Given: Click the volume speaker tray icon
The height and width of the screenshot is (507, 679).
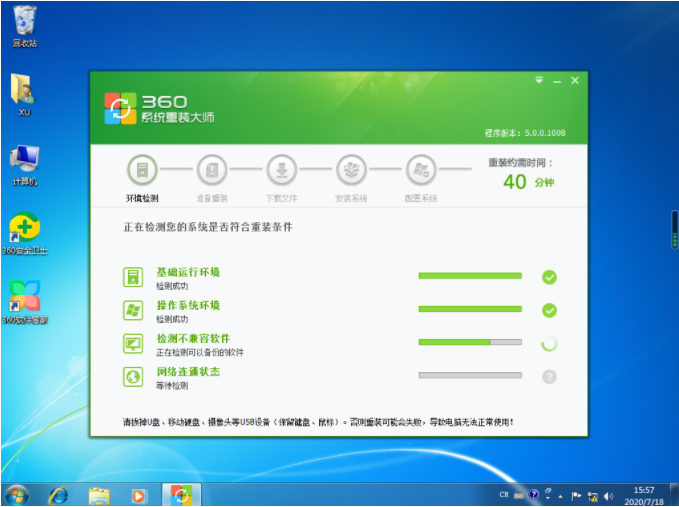Looking at the screenshot, I should coord(608,496).
